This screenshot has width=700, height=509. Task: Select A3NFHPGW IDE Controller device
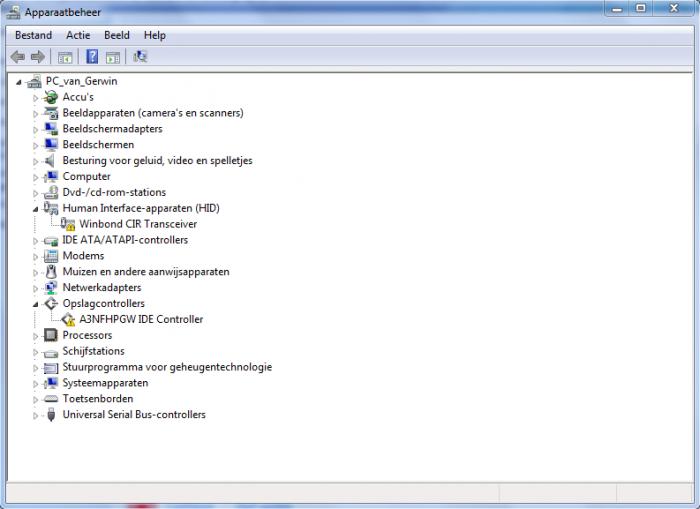141,319
